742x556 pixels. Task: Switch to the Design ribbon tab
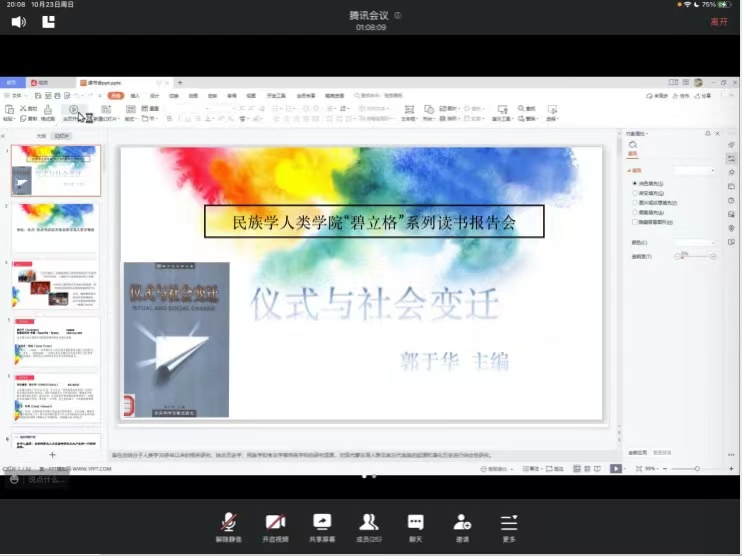pos(154,96)
